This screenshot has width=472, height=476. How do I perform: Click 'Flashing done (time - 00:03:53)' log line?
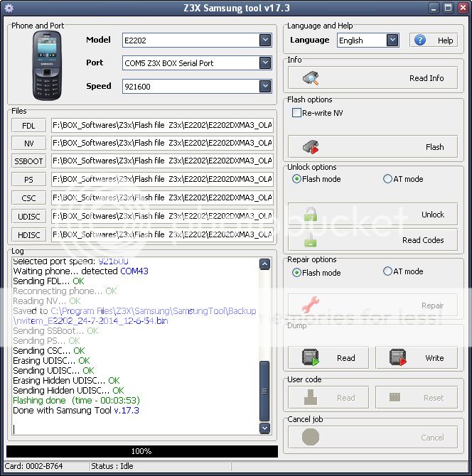tap(76, 401)
